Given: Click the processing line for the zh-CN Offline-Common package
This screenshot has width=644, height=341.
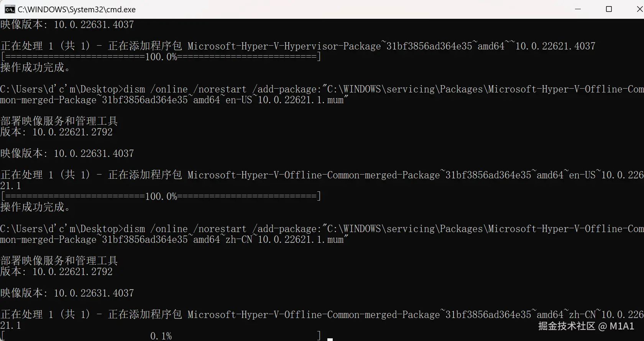Looking at the screenshot, I should (x=307, y=315).
